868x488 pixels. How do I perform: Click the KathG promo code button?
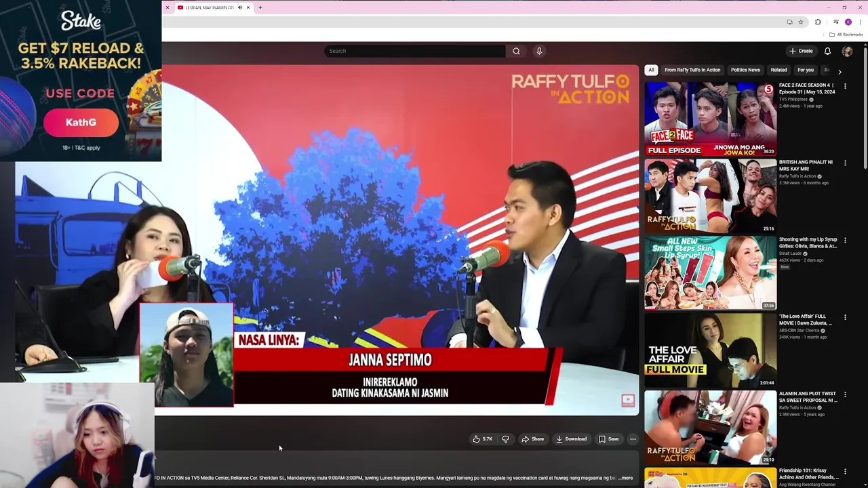pyautogui.click(x=81, y=123)
